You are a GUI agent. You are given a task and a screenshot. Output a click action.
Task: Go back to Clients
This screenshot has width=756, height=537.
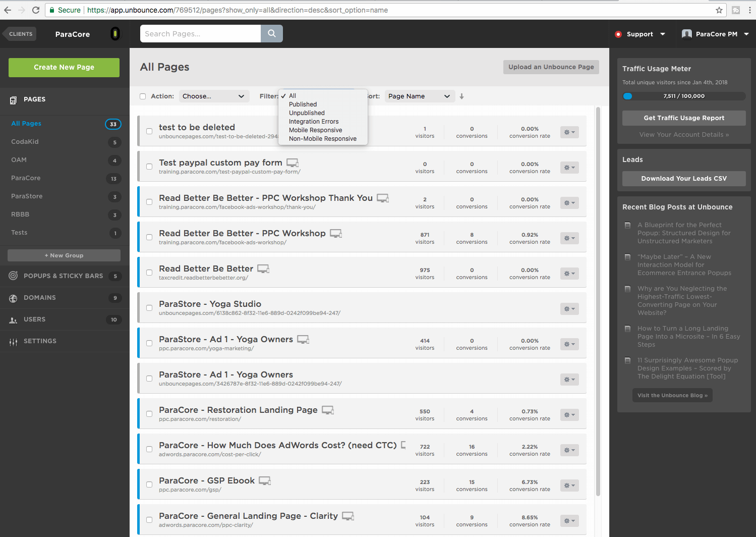pyautogui.click(x=19, y=34)
